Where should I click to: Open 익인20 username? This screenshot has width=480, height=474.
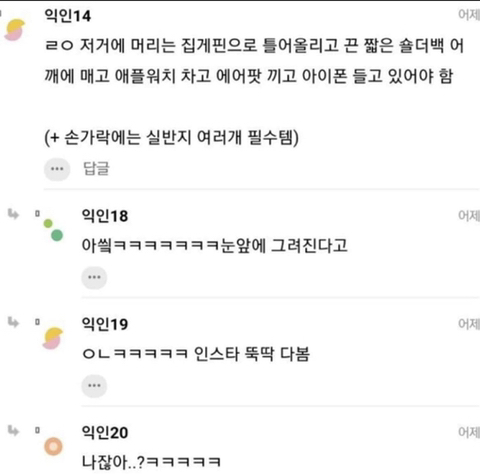pyautogui.click(x=105, y=432)
